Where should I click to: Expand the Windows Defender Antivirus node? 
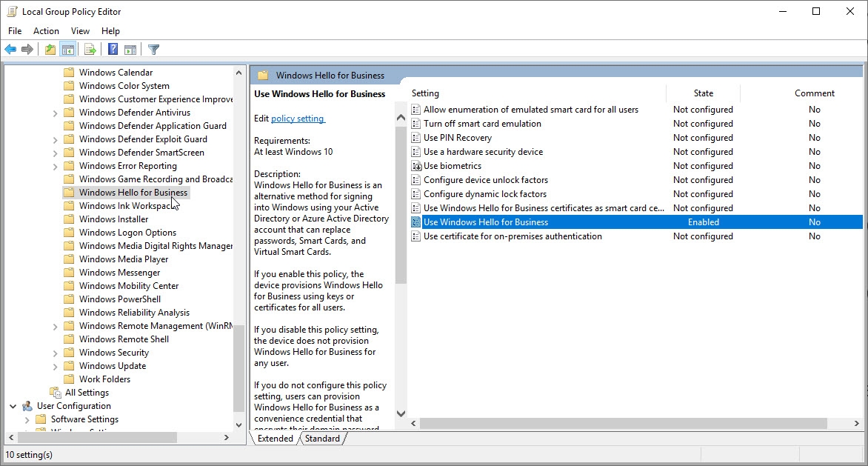pyautogui.click(x=56, y=112)
